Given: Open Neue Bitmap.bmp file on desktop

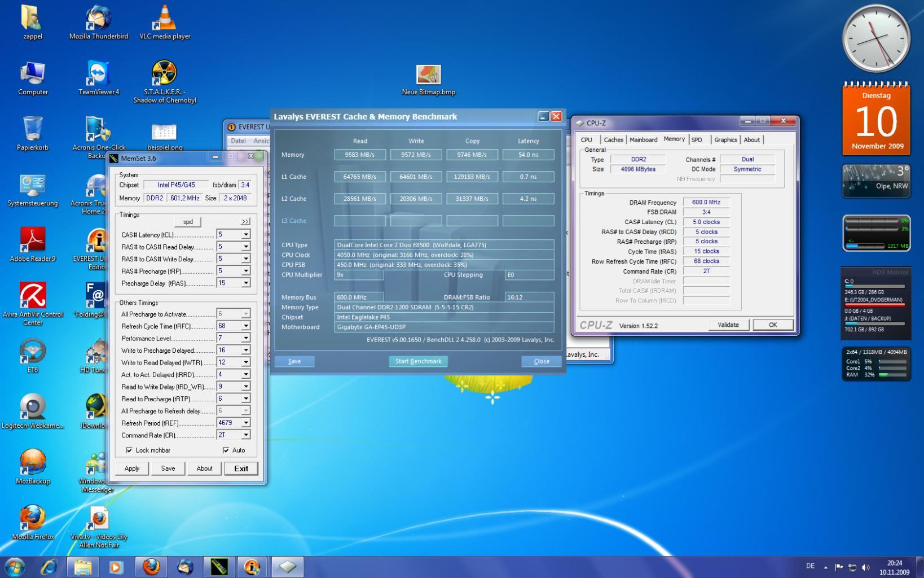Looking at the screenshot, I should click(x=428, y=75).
